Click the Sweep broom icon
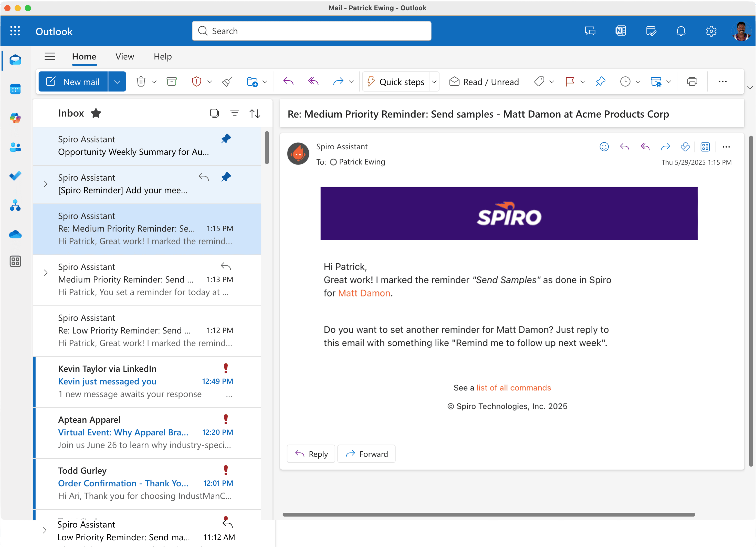 tap(227, 82)
